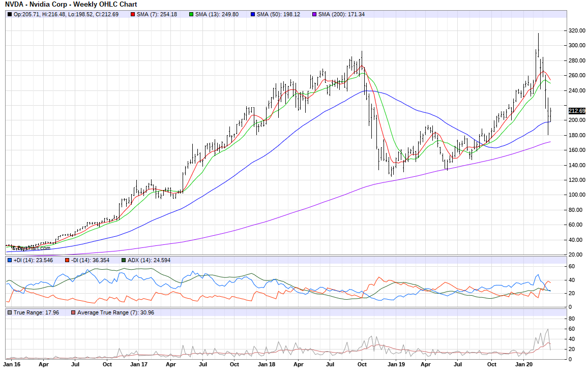Click the 240.00 price axis label
The image size is (588, 380).
[x=577, y=90]
